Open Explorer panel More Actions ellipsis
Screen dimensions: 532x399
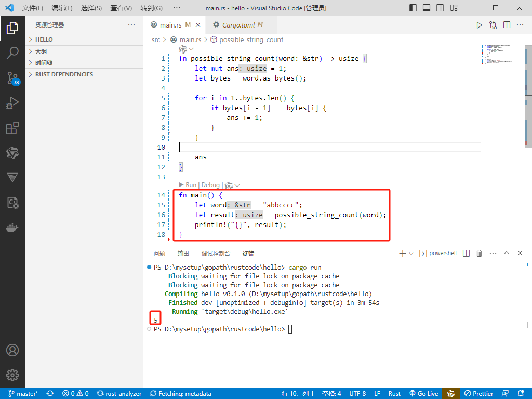pos(131,25)
